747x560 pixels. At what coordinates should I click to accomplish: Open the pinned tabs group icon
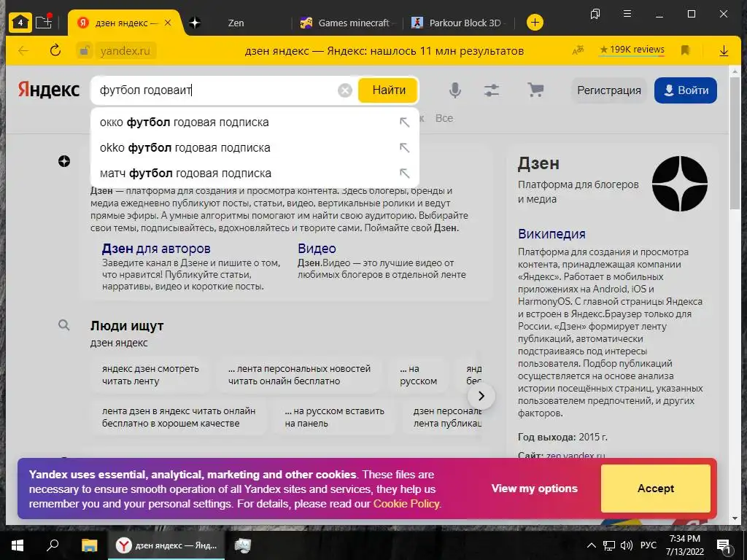point(20,23)
